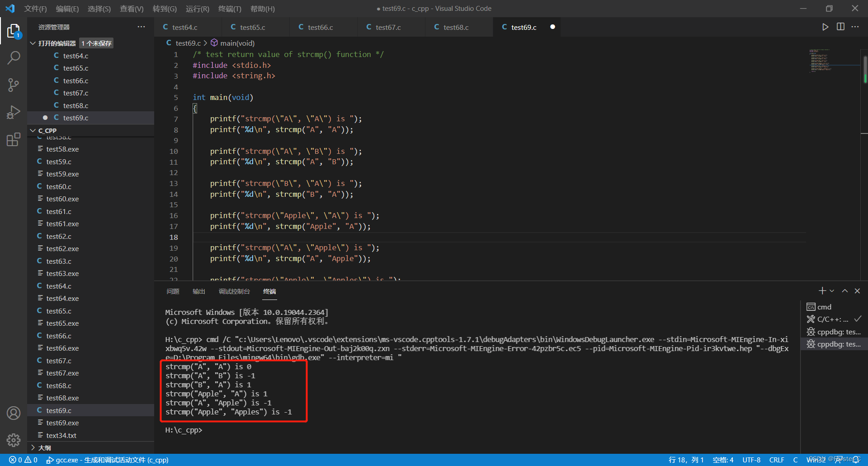Switch to the test67.c editor tab

391,27
